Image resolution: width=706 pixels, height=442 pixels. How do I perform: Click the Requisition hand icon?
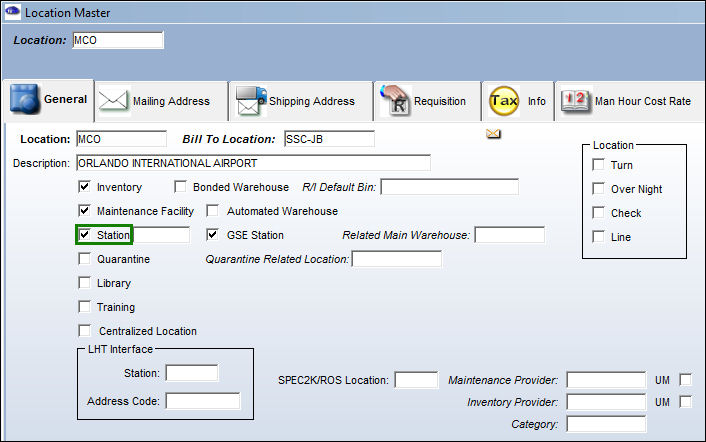click(395, 100)
